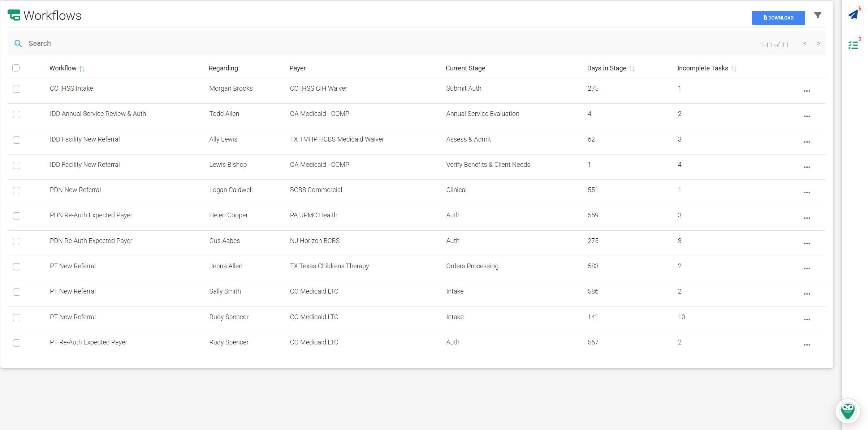Toggle the select-all checkbox in header

click(16, 68)
